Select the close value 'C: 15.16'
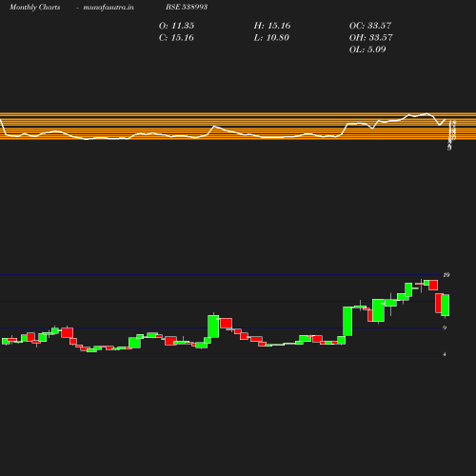 pos(176,38)
